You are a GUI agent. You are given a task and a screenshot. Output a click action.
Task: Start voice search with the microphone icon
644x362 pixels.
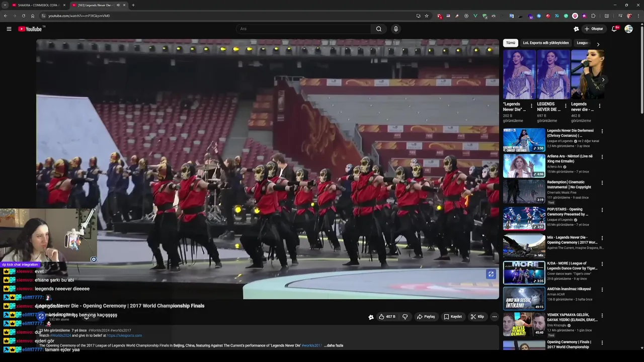pyautogui.click(x=396, y=29)
